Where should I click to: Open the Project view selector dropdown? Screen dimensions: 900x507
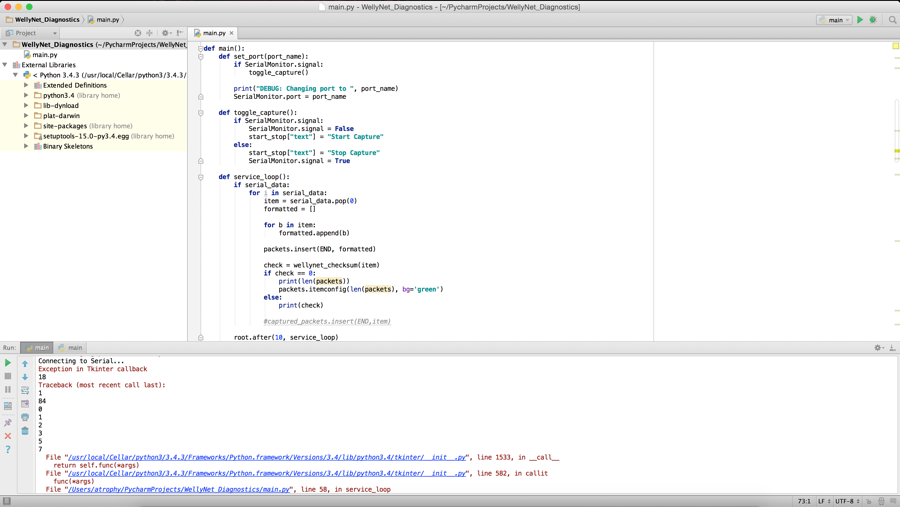[x=31, y=33]
